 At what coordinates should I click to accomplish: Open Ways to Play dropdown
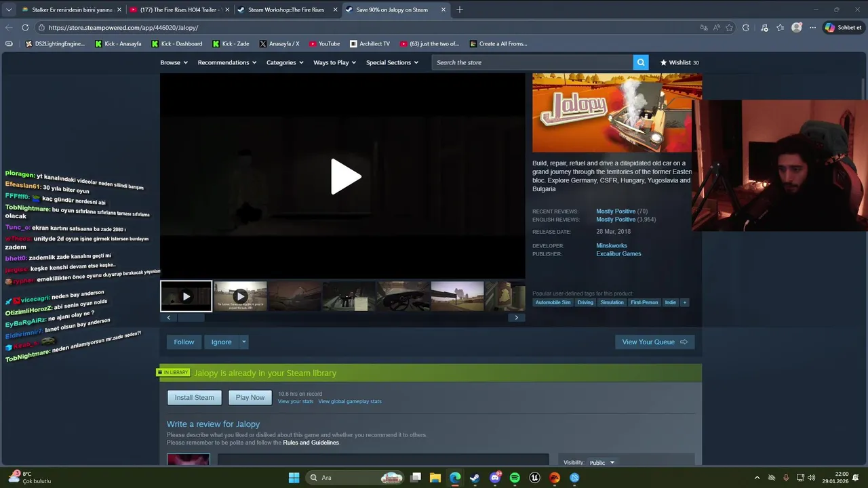334,62
